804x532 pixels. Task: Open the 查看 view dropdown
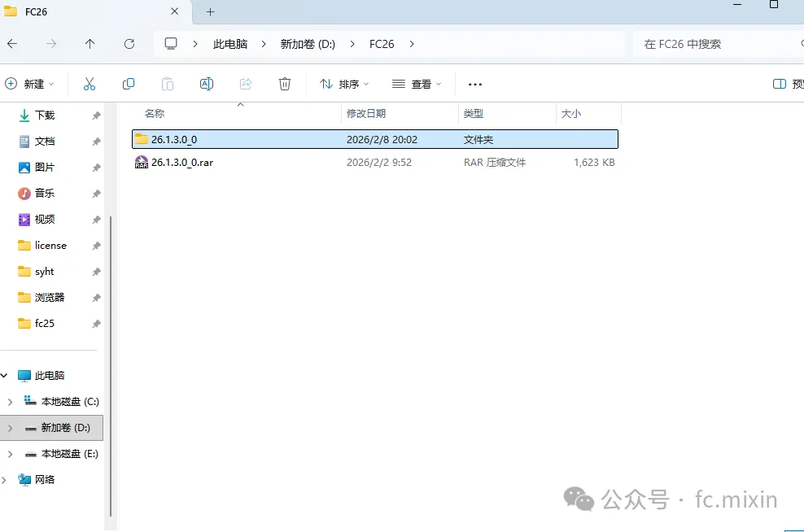[417, 84]
